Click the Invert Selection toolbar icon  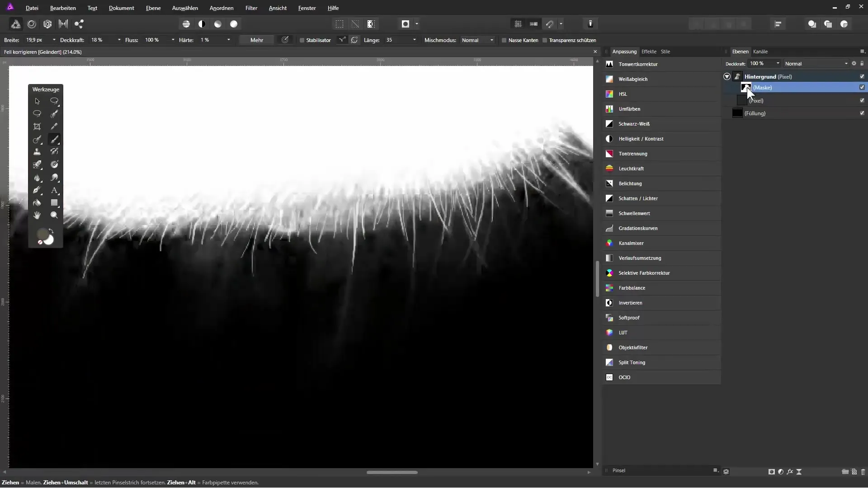pyautogui.click(x=371, y=24)
